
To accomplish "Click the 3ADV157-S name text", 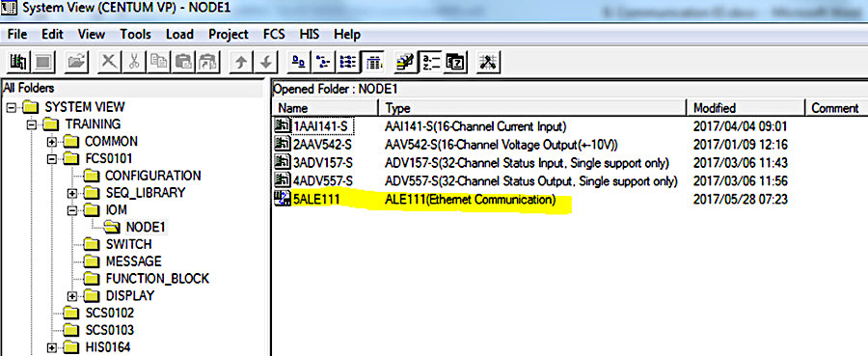I will tap(323, 163).
